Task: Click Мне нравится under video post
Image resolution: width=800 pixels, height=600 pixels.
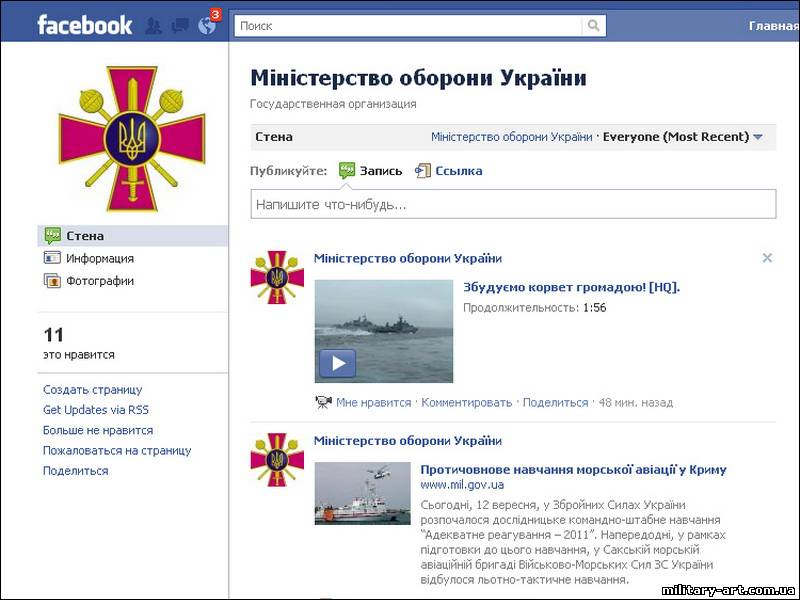Action: [x=373, y=403]
